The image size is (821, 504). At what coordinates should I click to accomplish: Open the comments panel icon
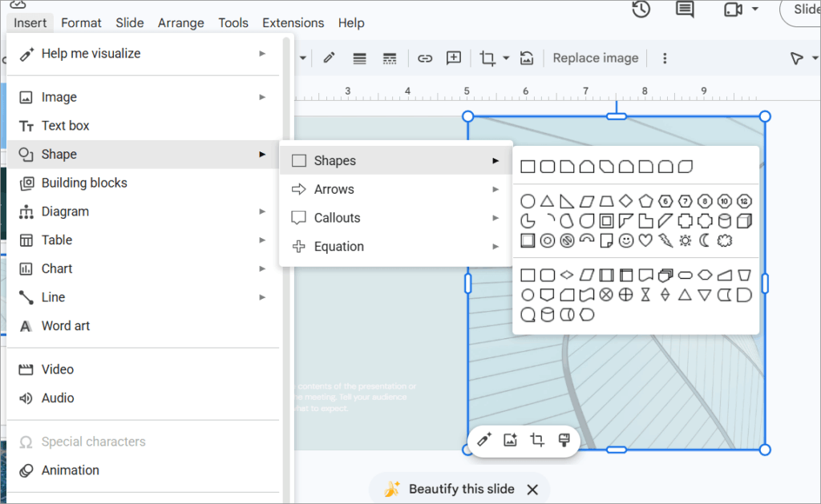pos(685,10)
